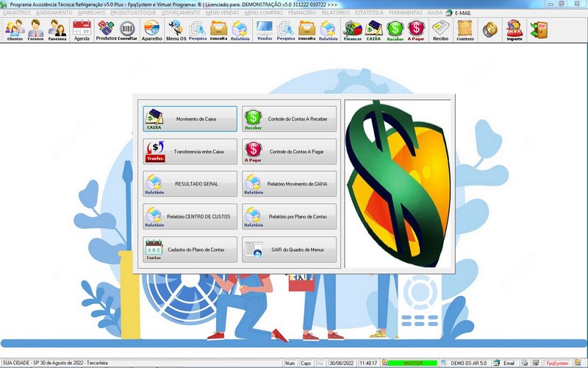Image resolution: width=588 pixels, height=368 pixels.
Task: Click the Exit door toolbar icon
Action: (539, 29)
